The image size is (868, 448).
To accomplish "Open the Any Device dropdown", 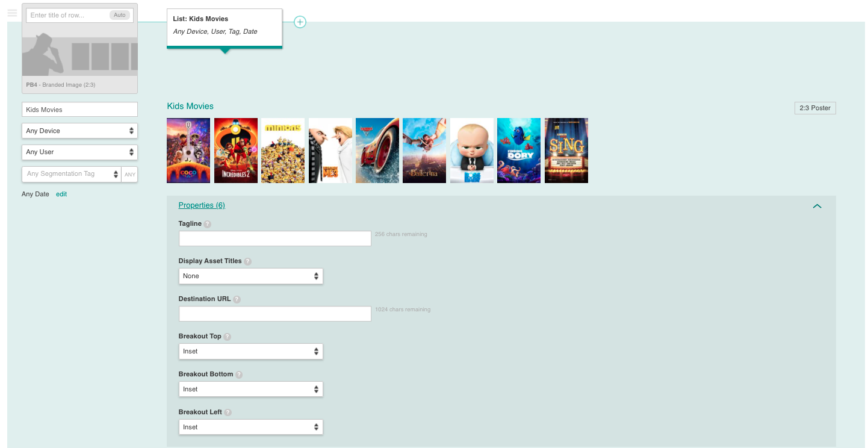I will point(79,131).
